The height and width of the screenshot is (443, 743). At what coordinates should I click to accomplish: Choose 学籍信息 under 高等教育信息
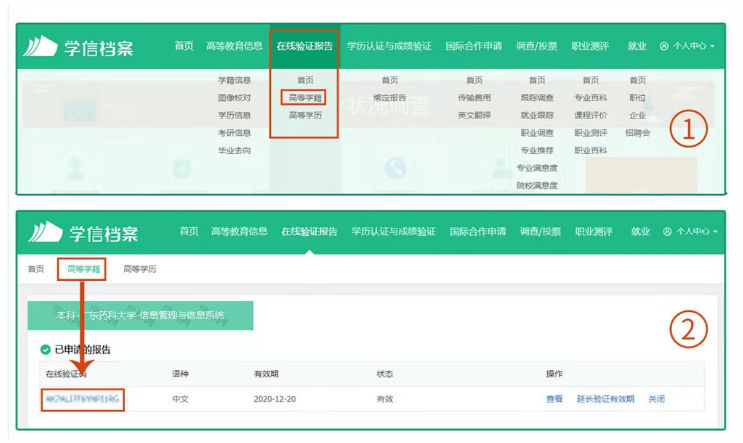click(x=235, y=80)
